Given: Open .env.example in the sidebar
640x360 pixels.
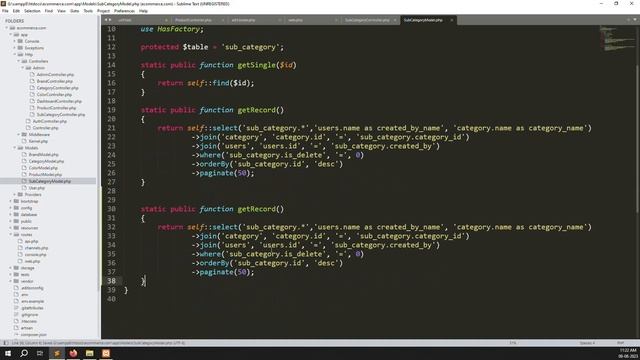Looking at the screenshot, I should [x=32, y=301].
